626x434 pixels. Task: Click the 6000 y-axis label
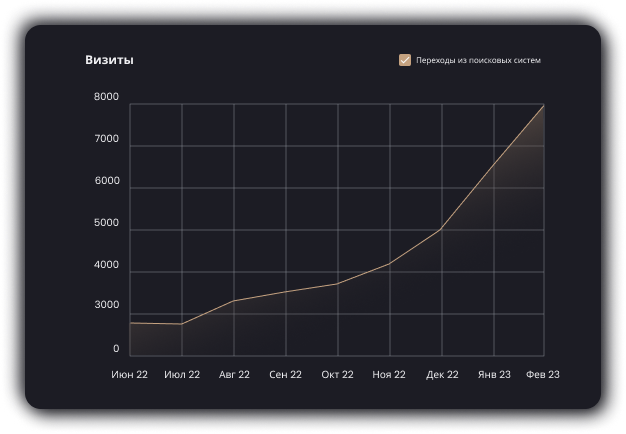(x=107, y=180)
